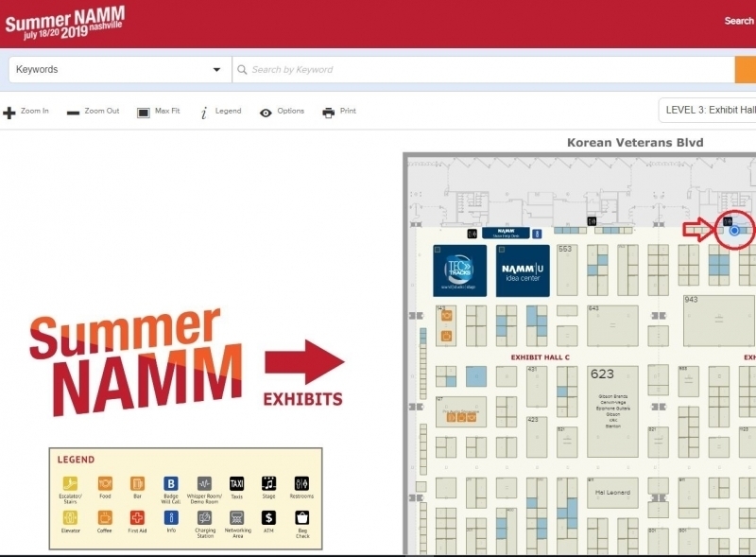The width and height of the screenshot is (756, 557).
Task: Click the orange food icon in booth 143
Action: (446, 316)
